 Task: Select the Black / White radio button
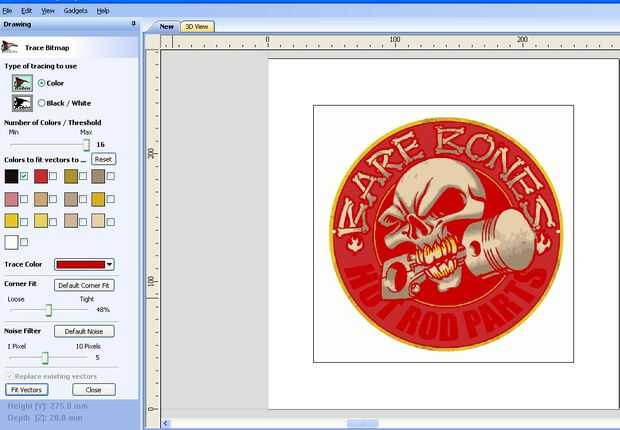tap(41, 103)
